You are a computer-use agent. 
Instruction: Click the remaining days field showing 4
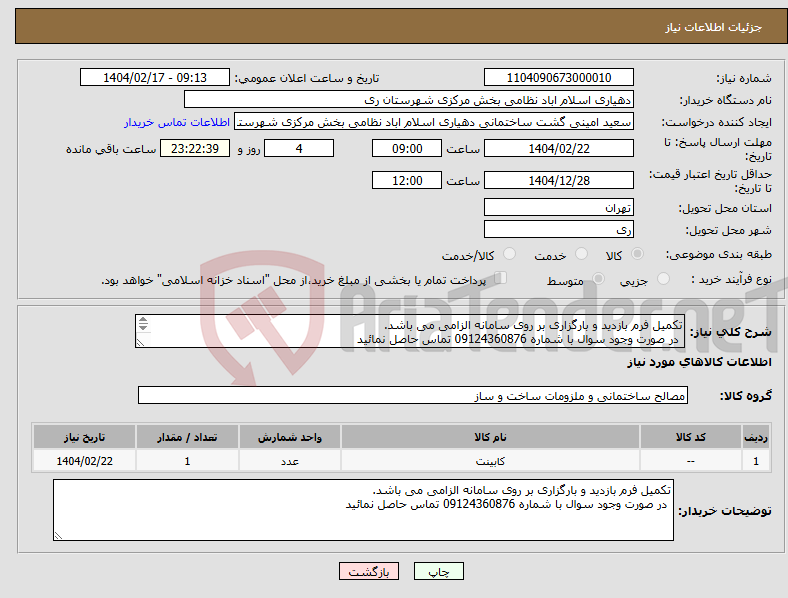pyautogui.click(x=299, y=148)
